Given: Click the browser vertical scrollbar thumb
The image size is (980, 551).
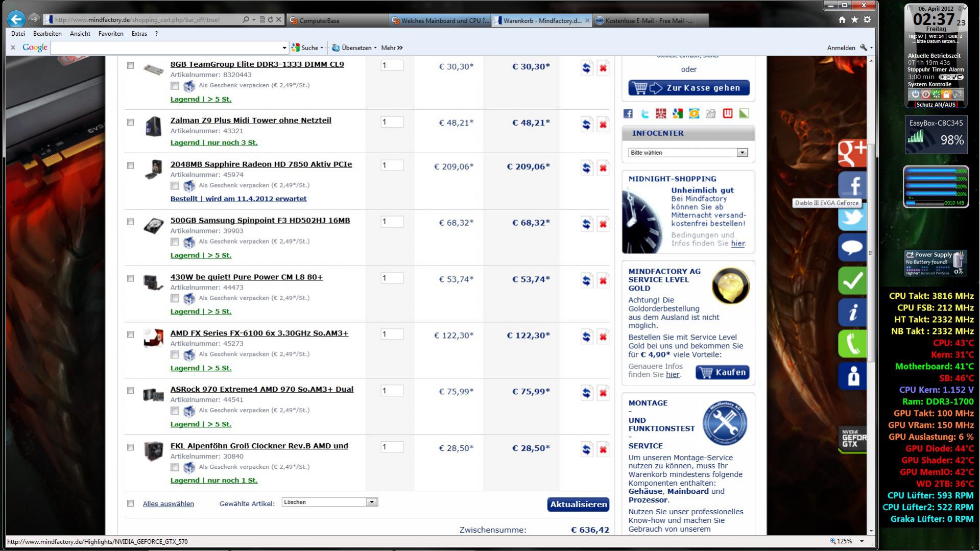Looking at the screenshot, I should (x=871, y=253).
